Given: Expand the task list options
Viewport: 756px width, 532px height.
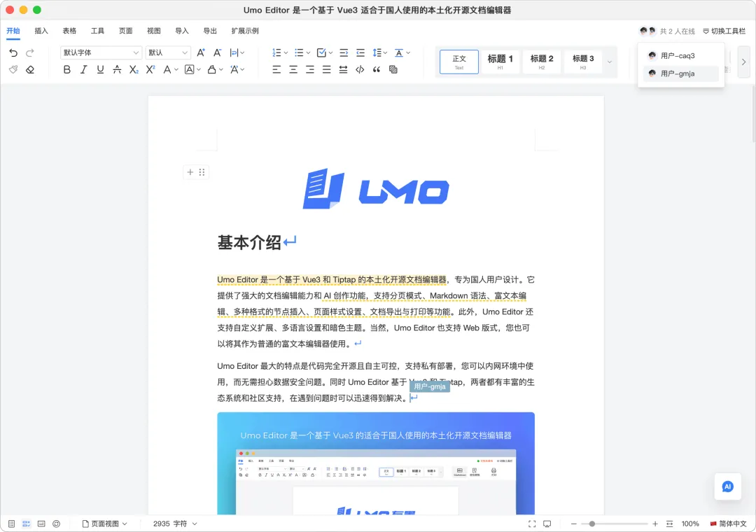Looking at the screenshot, I should (330, 52).
